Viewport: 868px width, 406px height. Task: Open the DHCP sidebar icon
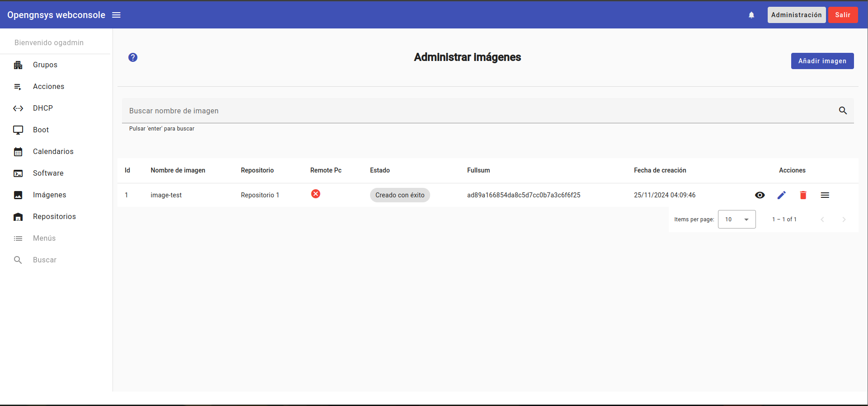(x=18, y=108)
